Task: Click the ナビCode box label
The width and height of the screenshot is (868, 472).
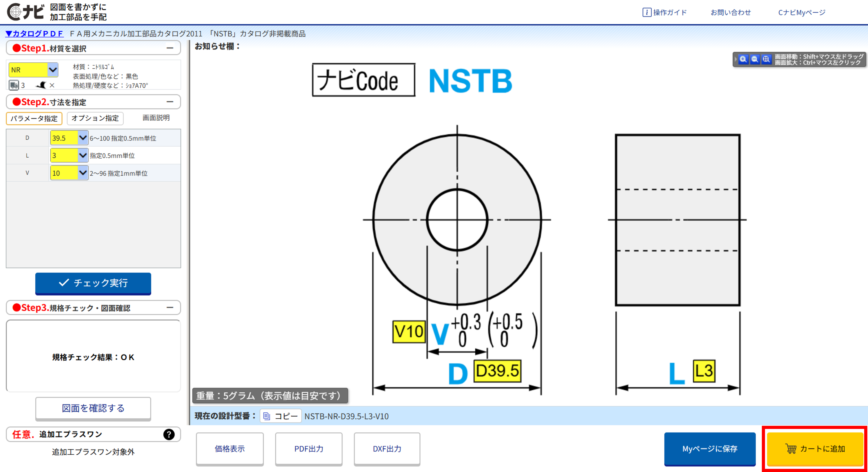Action: coord(364,80)
